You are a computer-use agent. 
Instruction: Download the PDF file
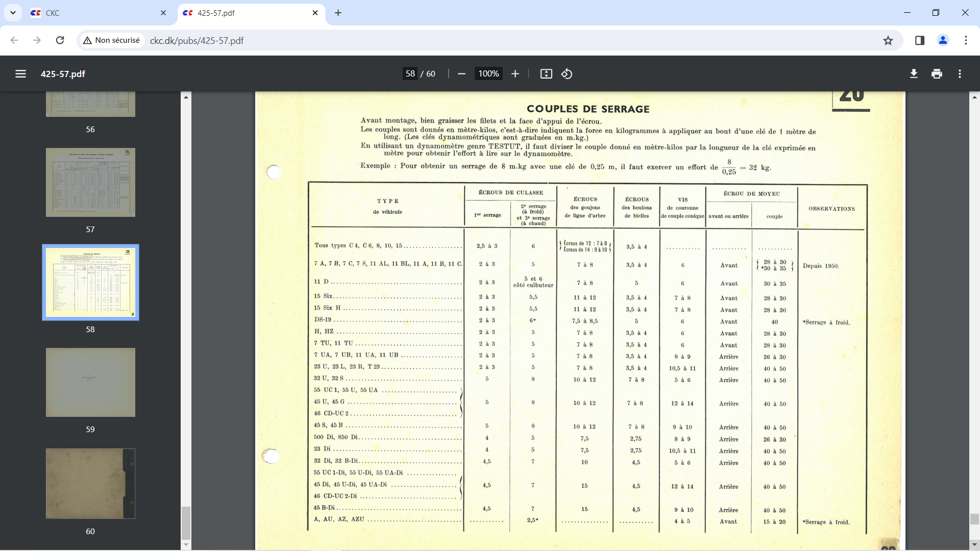914,74
